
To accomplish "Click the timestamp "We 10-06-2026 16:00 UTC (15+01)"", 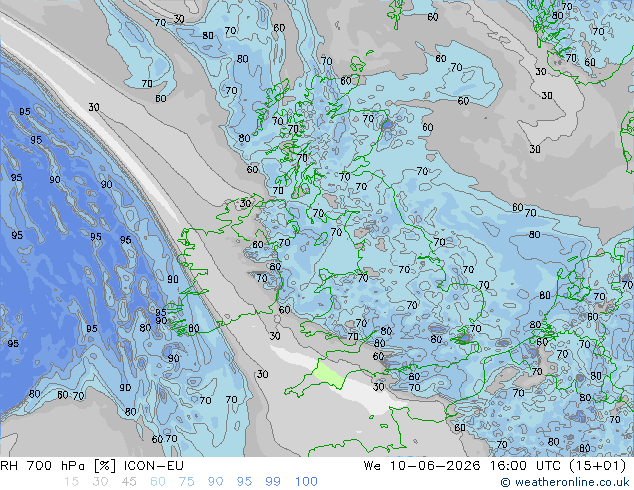I will [495, 466].
